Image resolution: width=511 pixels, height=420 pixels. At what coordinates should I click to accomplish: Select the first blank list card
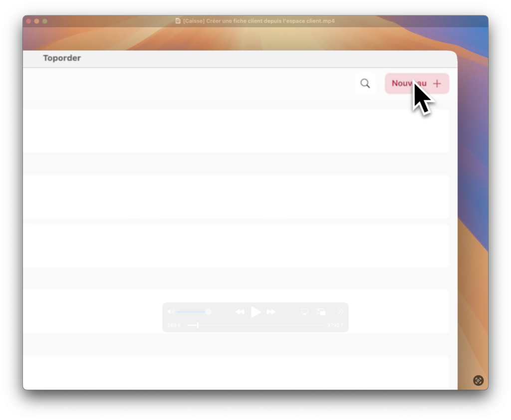click(x=236, y=131)
